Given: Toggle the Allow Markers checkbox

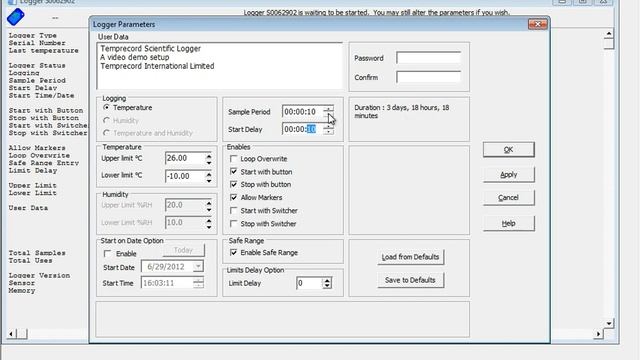Looking at the screenshot, I should (233, 198).
